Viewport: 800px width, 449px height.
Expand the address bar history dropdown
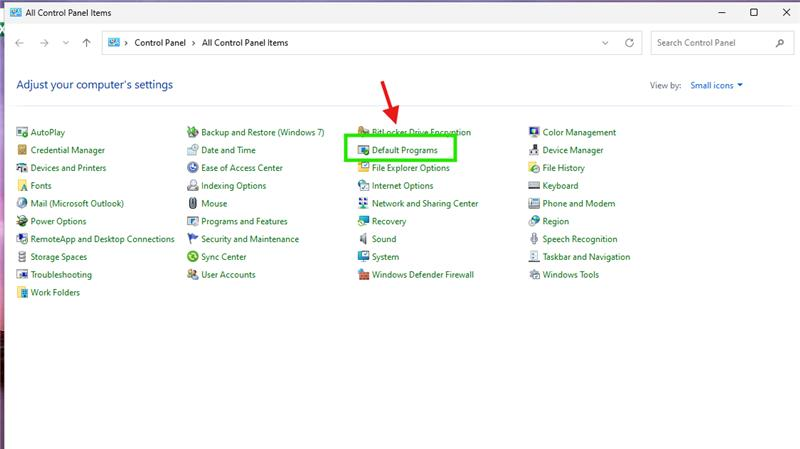click(605, 43)
